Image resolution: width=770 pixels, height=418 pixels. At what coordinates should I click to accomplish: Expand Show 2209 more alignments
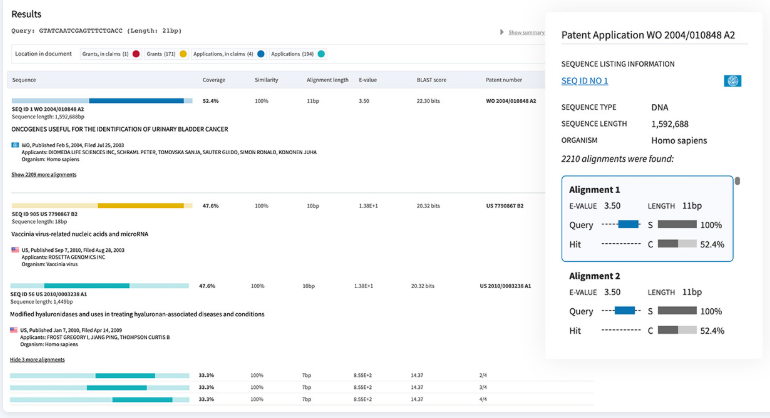(x=43, y=174)
